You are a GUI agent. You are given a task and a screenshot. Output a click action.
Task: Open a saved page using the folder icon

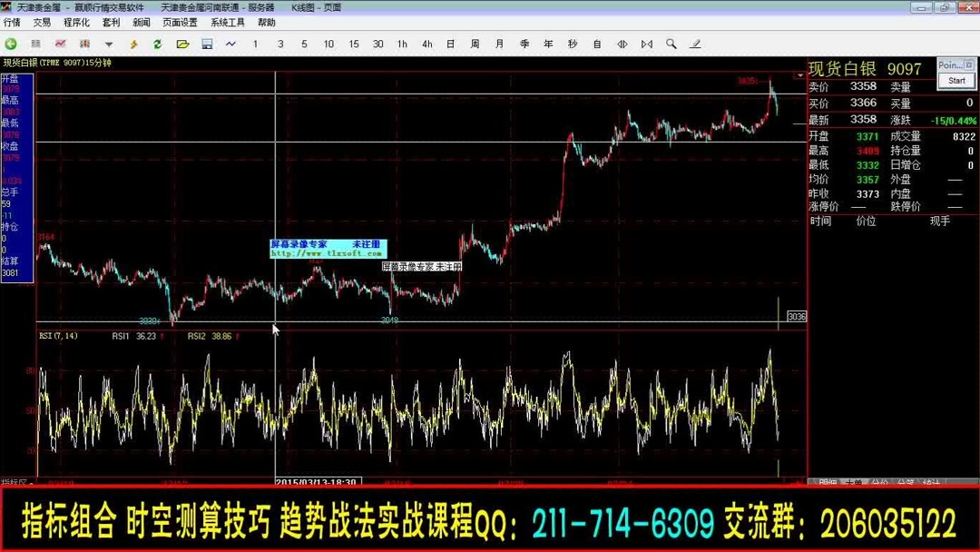pos(182,44)
